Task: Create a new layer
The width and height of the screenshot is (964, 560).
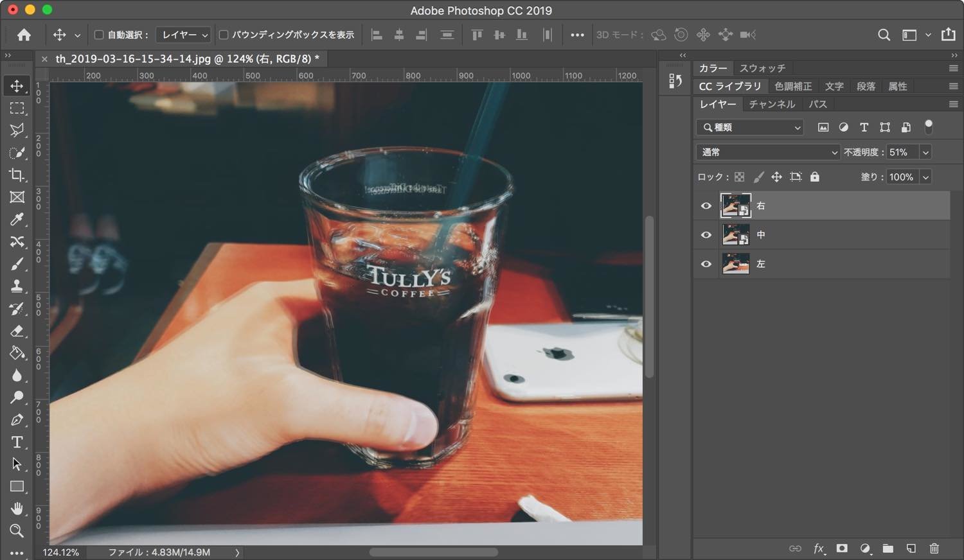Action: [911, 548]
